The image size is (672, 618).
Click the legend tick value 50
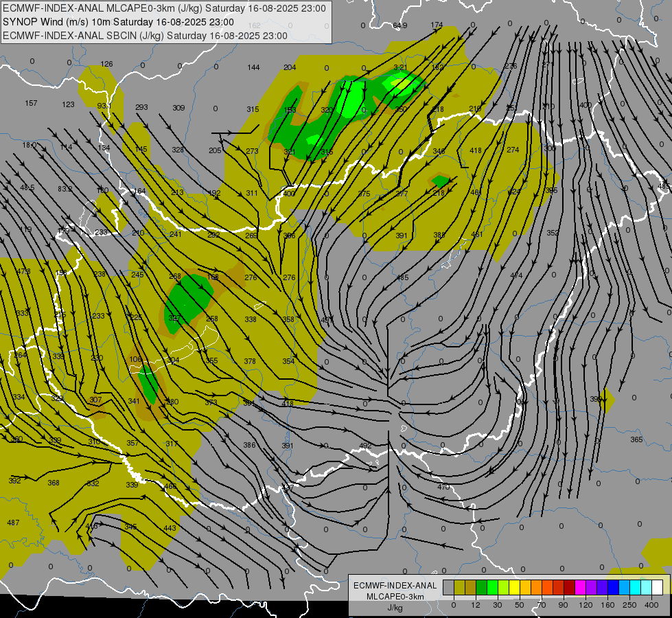click(x=519, y=605)
